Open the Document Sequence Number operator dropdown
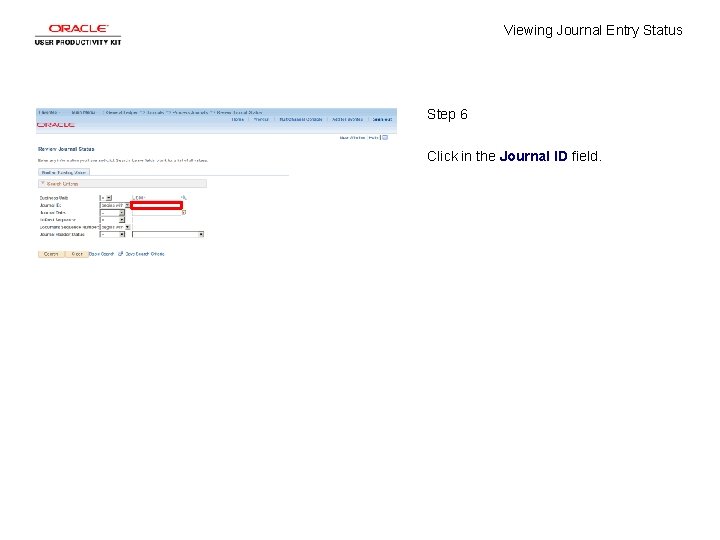 coord(115,227)
